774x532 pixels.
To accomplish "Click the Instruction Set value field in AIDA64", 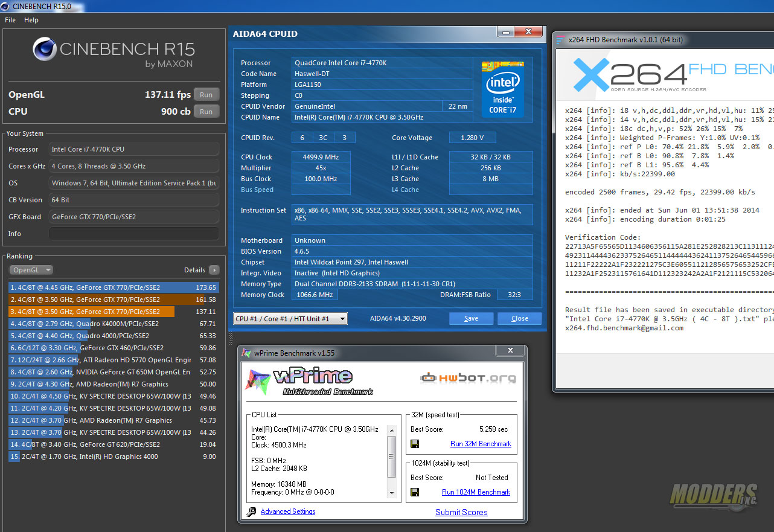I will click(x=412, y=214).
